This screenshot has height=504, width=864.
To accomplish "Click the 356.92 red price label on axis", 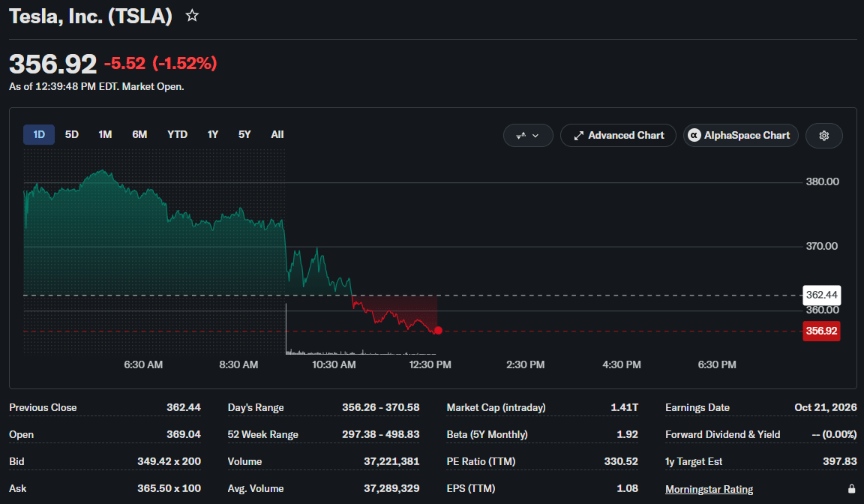I will pos(821,331).
